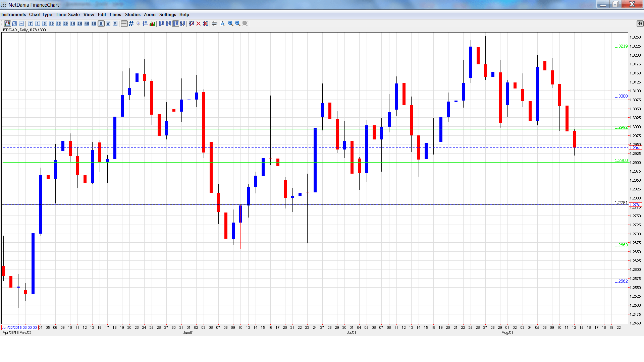
Task: Click the grid hash icon
Action: [x=131, y=23]
